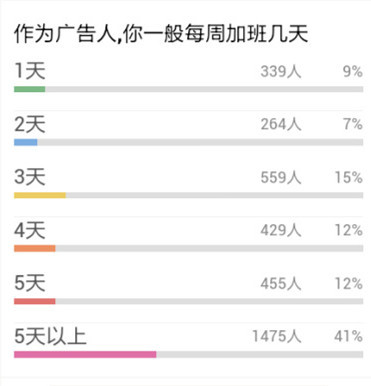Click the poll title about weekly overtime
This screenshot has height=386, width=371.
pos(161,34)
